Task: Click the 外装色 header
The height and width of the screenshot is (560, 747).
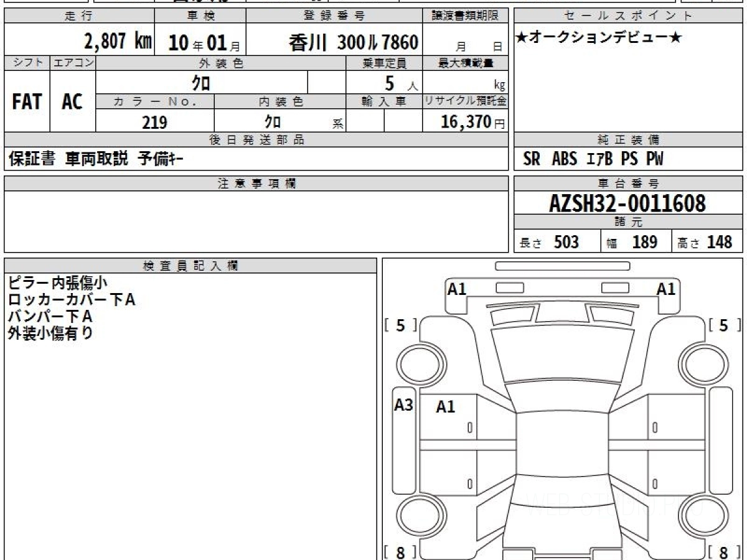Action: (221, 63)
